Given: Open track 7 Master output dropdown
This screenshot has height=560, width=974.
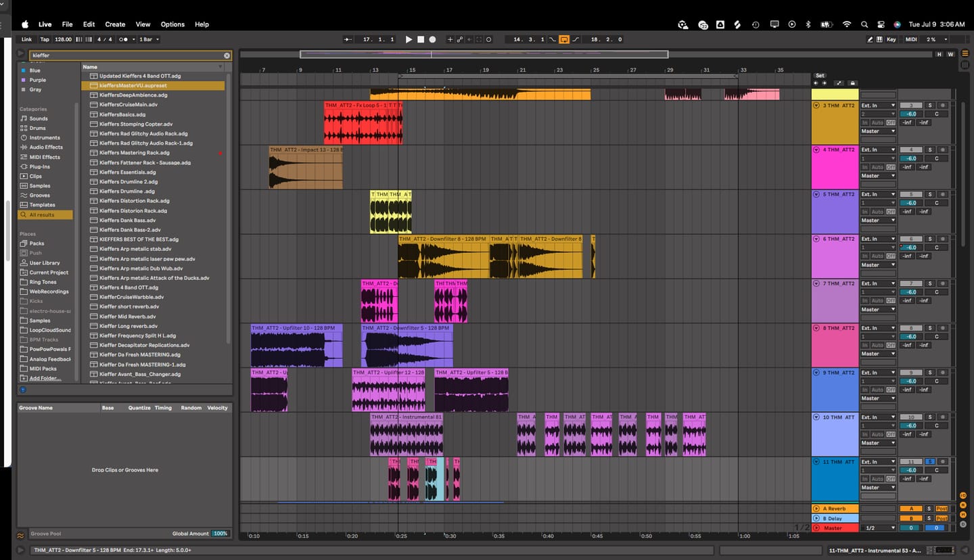Looking at the screenshot, I should [878, 309].
